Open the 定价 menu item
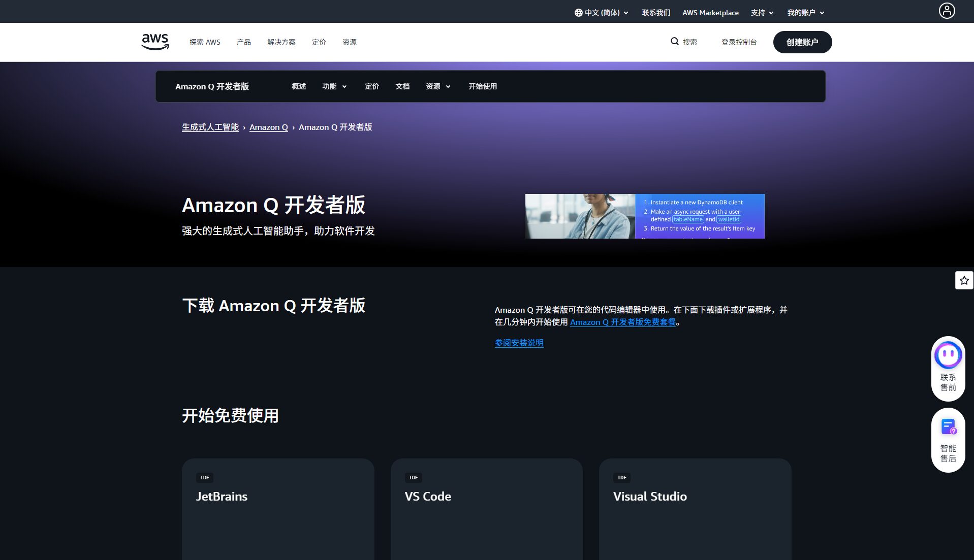Screen dimensions: 974x560 (371, 86)
